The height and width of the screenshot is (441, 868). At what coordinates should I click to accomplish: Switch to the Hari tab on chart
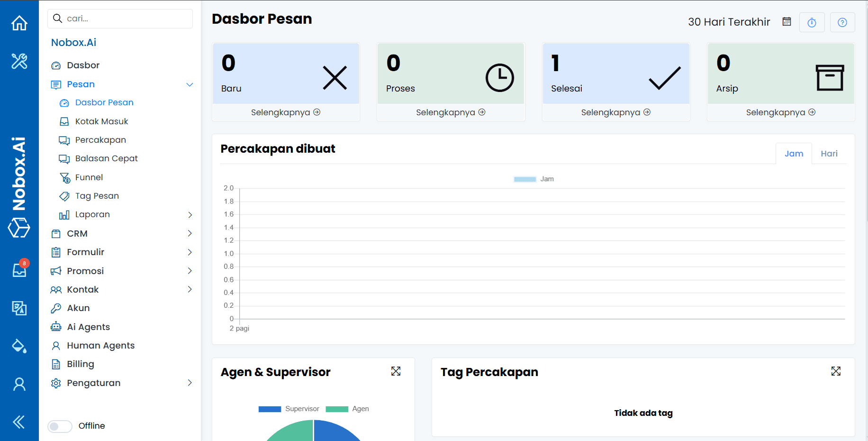point(829,153)
